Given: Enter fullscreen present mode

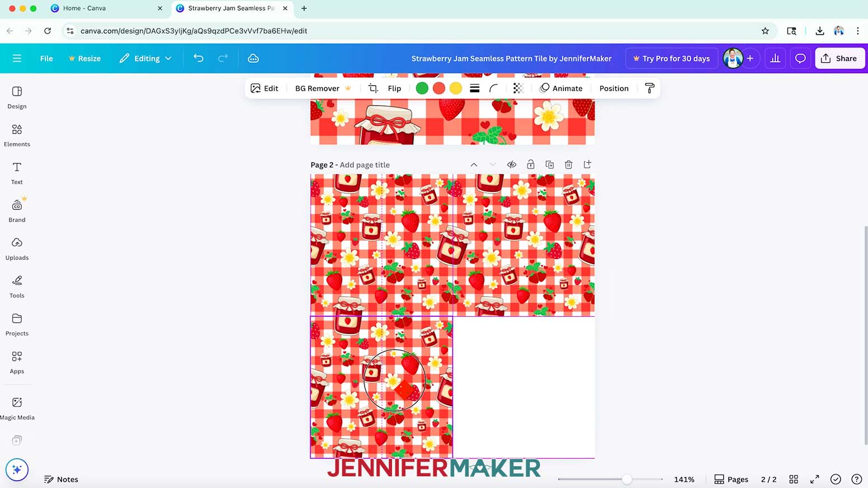Looking at the screenshot, I should (x=815, y=479).
